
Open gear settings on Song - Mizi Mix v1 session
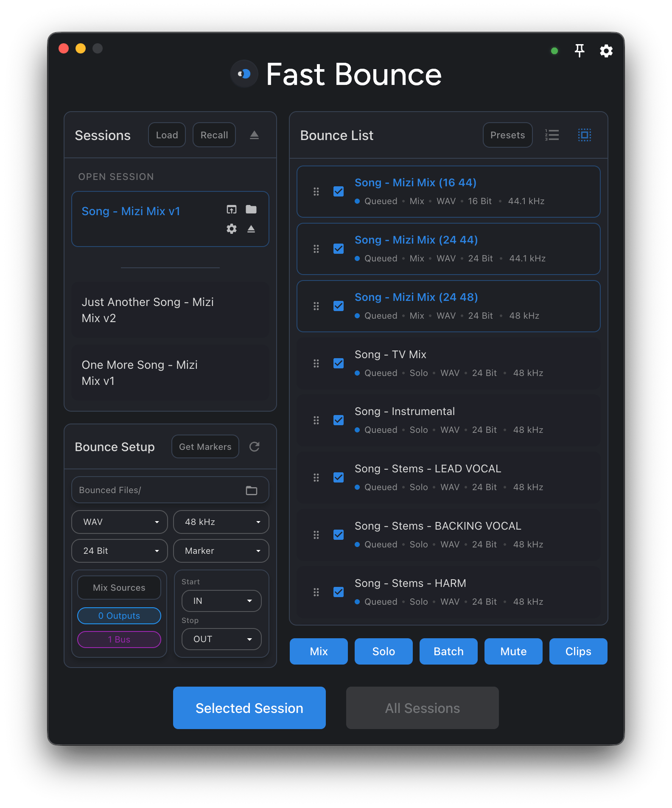[x=232, y=229]
